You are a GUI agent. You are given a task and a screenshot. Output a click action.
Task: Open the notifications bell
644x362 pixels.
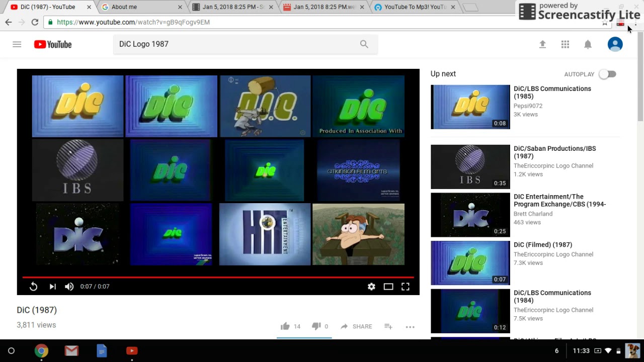(588, 44)
